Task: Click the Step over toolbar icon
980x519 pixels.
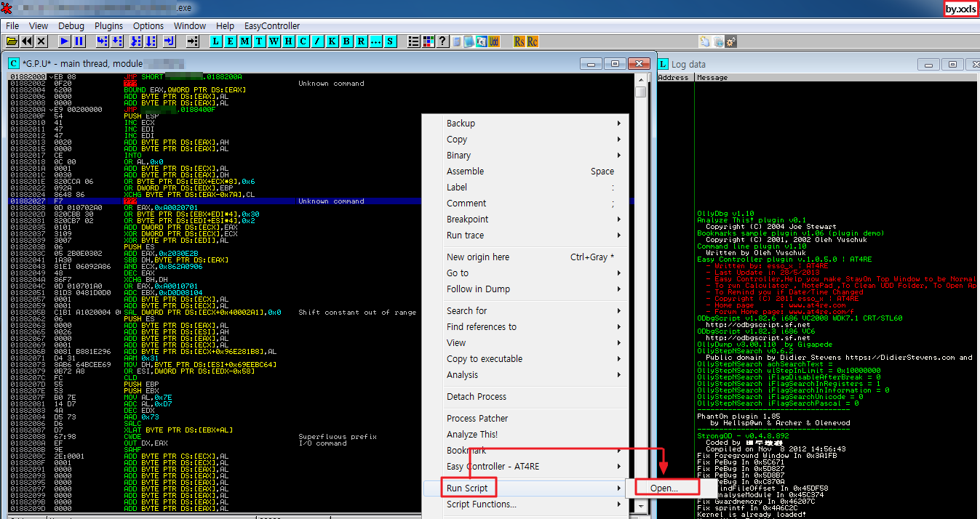Action: pos(119,41)
